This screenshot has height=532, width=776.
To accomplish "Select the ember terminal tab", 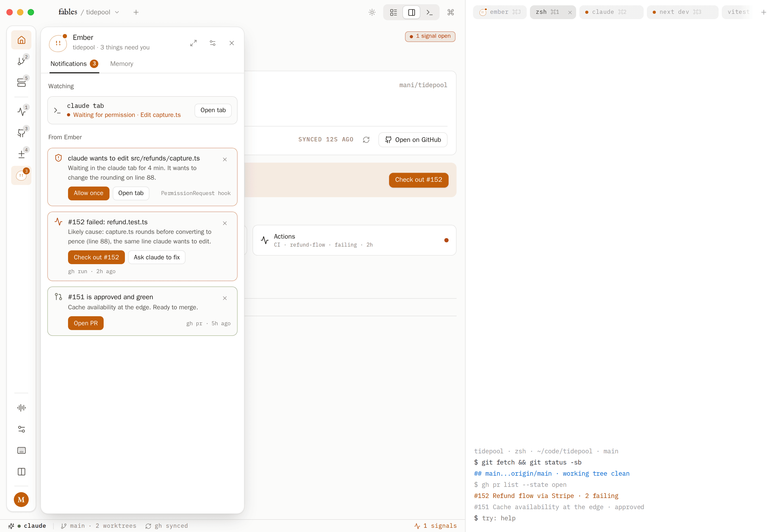I will 500,12.
